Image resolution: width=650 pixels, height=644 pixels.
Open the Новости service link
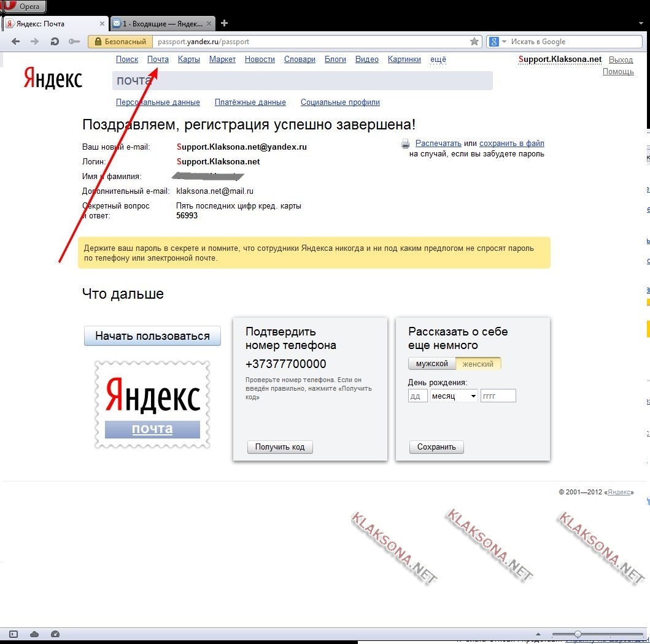260,59
